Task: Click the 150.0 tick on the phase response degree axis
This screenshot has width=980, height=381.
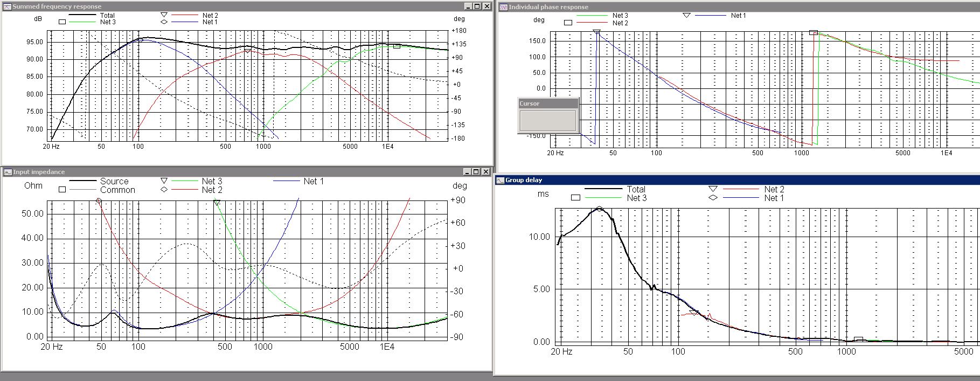Action: (537, 41)
